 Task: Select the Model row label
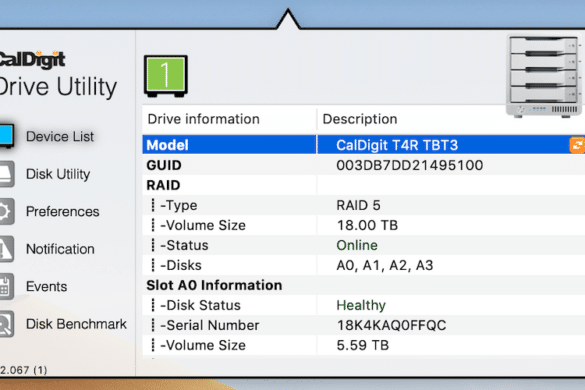pos(168,145)
